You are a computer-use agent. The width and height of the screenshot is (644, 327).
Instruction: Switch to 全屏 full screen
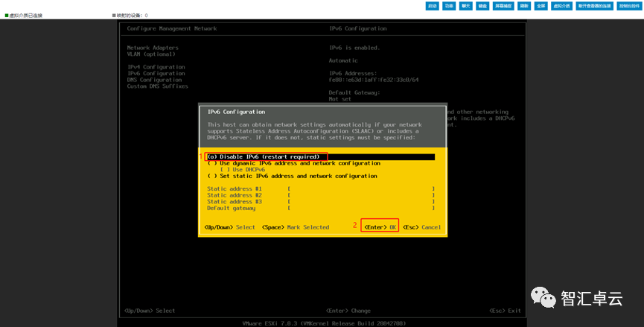click(x=541, y=6)
